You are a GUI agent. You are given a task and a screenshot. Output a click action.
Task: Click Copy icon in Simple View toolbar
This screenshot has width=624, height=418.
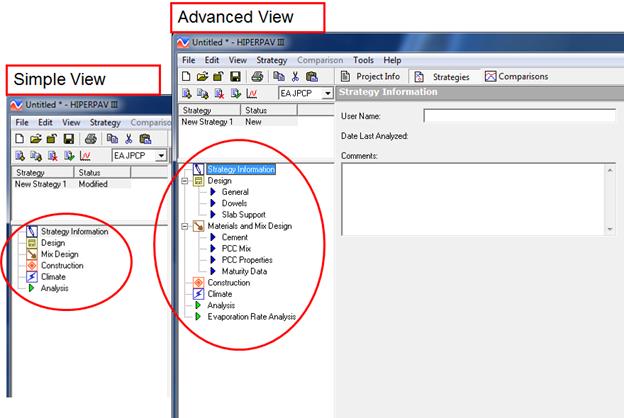[112, 139]
